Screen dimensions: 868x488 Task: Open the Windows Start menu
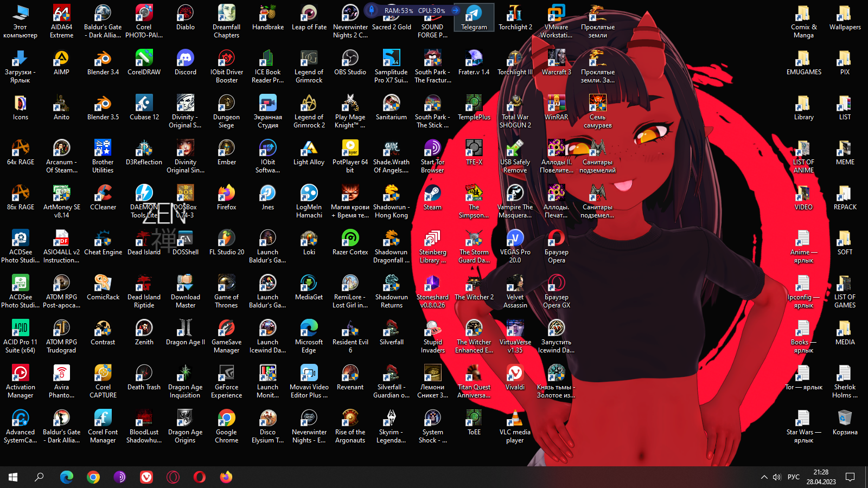13,477
